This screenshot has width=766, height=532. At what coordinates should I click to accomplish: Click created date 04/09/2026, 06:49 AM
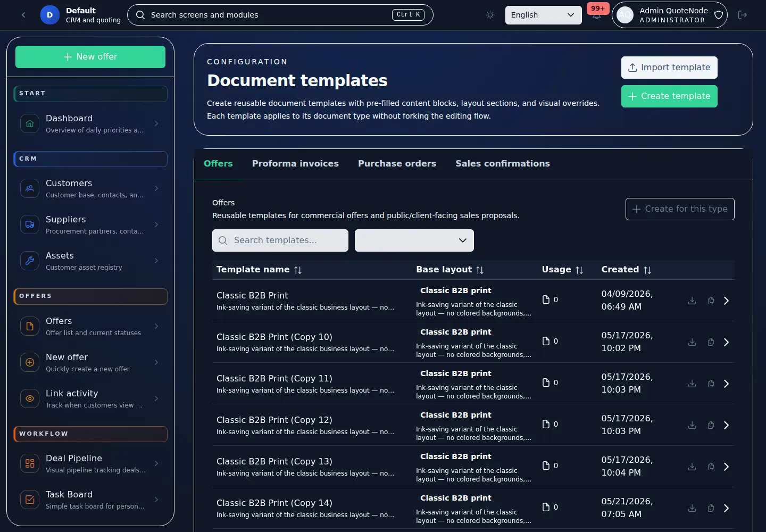tap(627, 300)
